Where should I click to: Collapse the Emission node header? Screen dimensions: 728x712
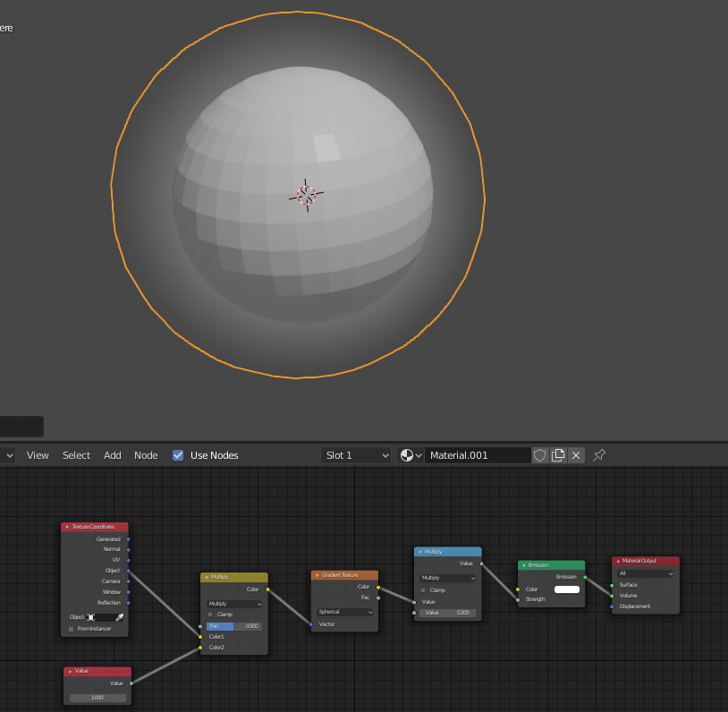[x=524, y=565]
